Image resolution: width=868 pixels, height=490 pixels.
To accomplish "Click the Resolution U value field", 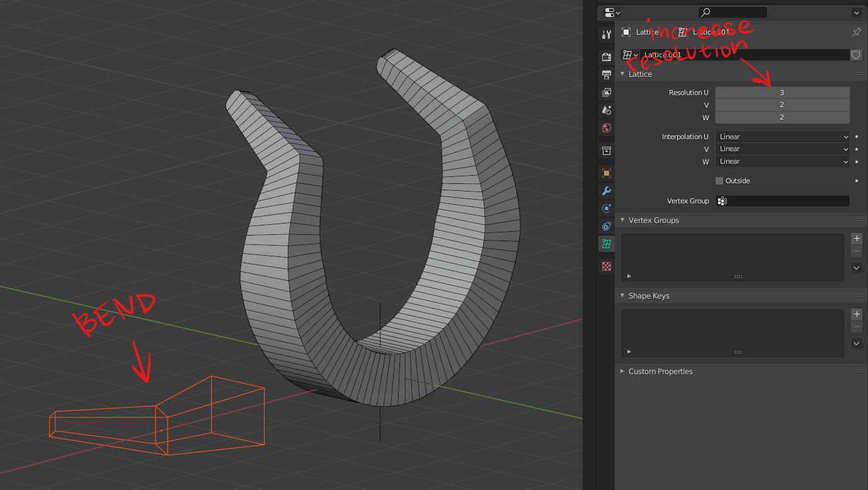I will pyautogui.click(x=782, y=93).
